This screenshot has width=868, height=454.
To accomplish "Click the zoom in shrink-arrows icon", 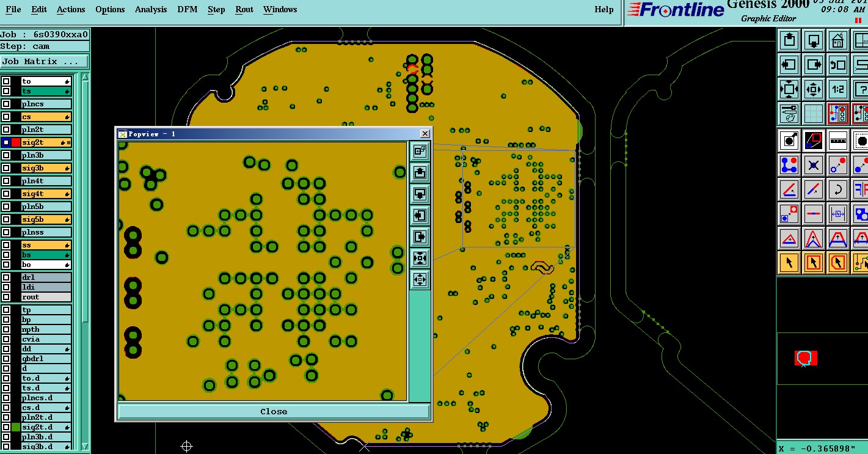I will 813,89.
